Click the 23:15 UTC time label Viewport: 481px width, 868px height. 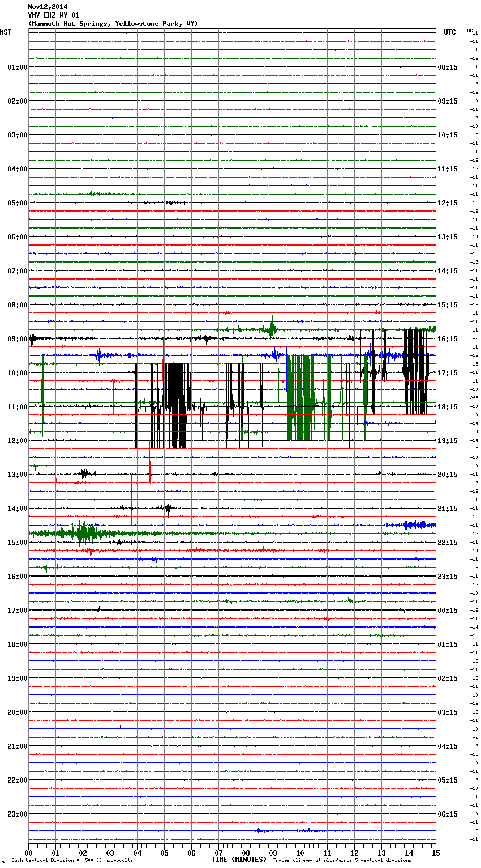(448, 577)
